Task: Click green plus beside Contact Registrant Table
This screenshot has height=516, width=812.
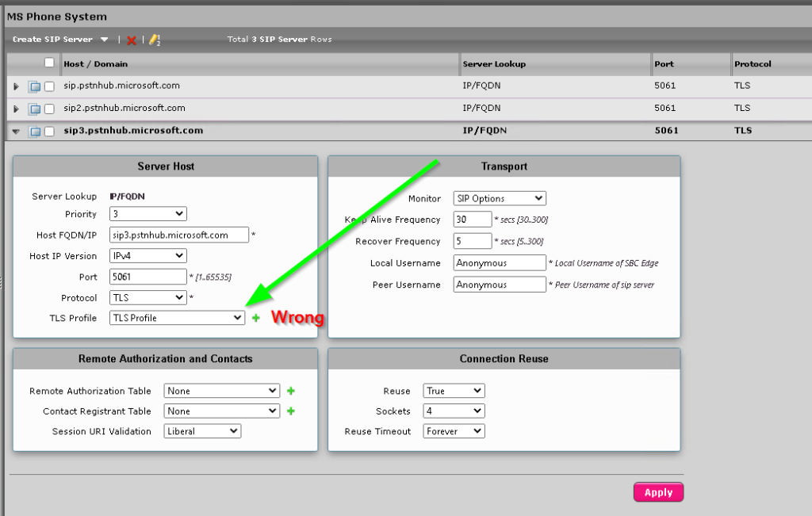Action: pyautogui.click(x=290, y=411)
